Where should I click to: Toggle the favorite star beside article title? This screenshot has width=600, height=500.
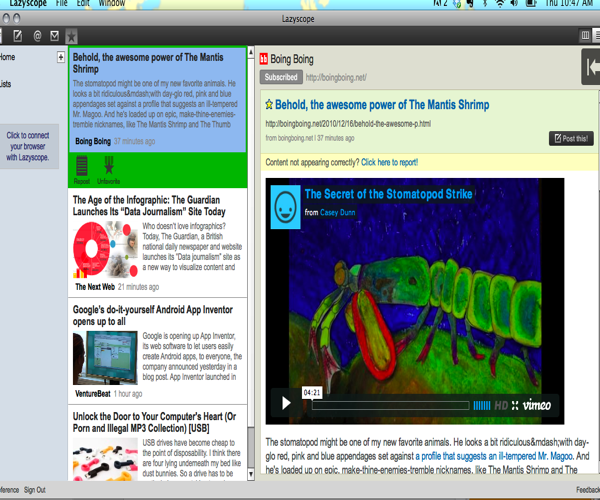coord(269,104)
